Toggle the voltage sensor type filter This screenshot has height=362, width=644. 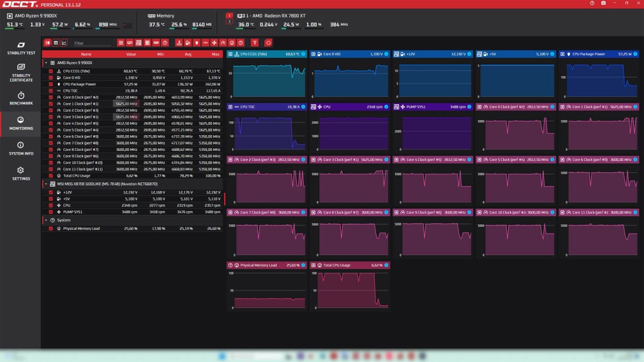tap(187, 43)
